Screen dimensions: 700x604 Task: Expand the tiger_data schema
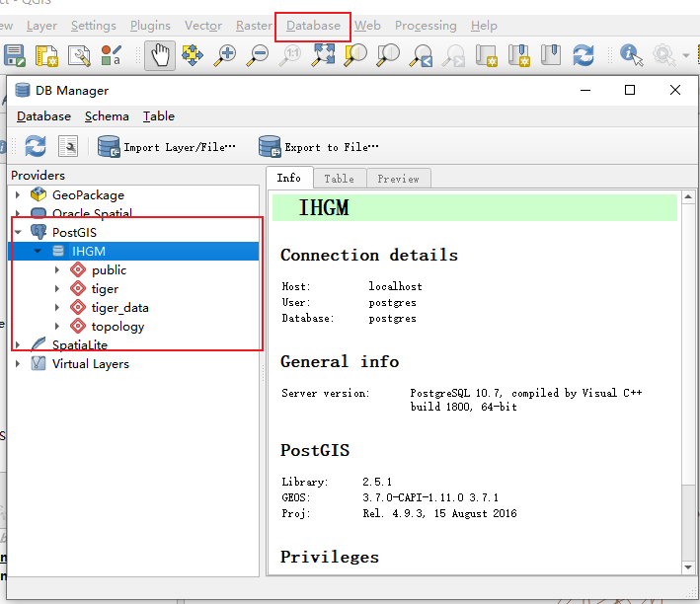click(57, 308)
